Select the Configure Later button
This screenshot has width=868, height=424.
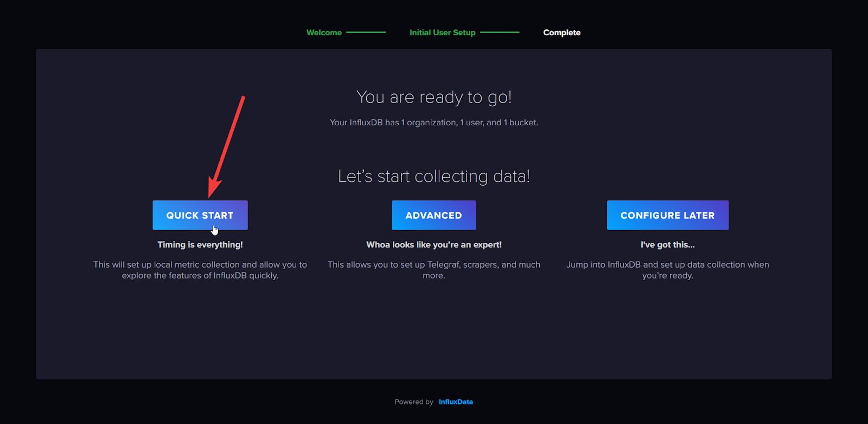(x=668, y=215)
